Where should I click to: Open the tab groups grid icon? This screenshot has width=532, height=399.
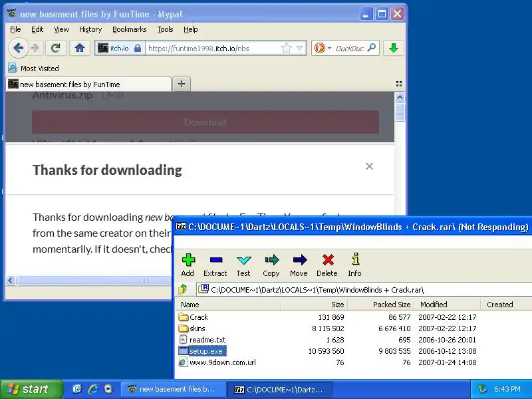tap(399, 84)
